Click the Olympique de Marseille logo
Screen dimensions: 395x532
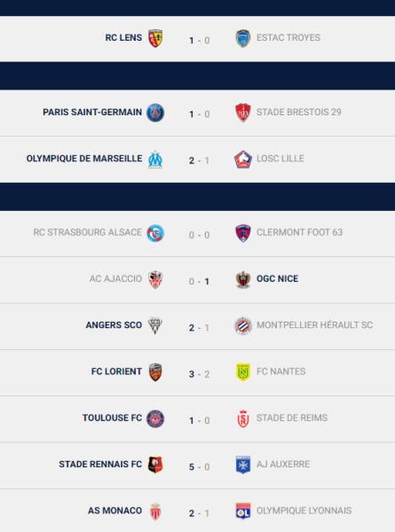pos(155,159)
